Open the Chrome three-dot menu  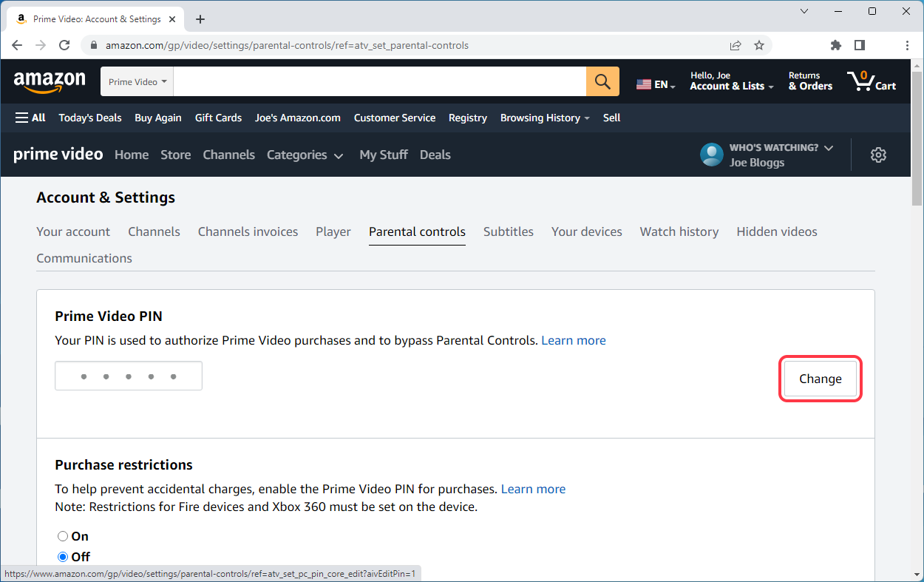pyautogui.click(x=908, y=45)
